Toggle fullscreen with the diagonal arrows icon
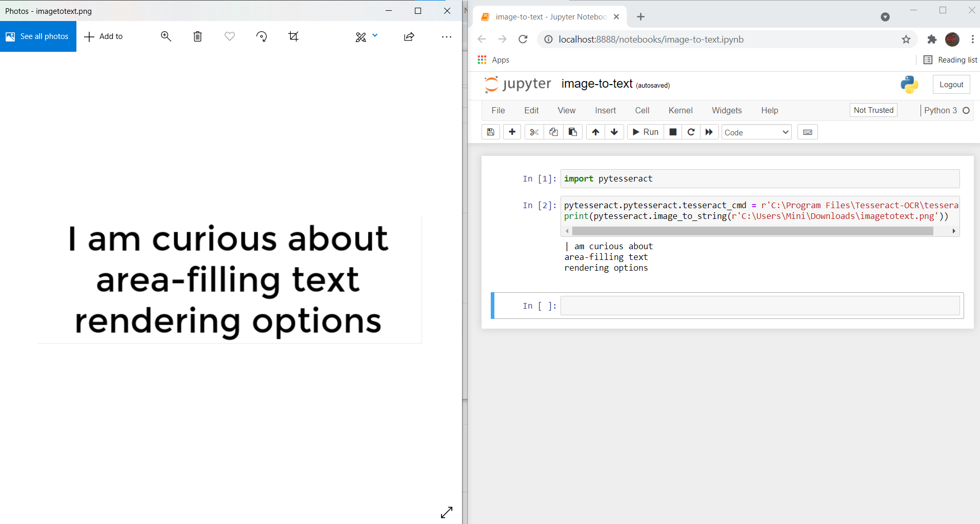 [447, 512]
